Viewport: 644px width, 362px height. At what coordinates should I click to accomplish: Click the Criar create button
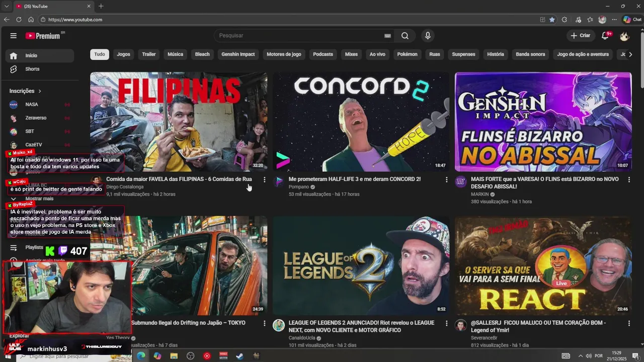[x=580, y=36]
